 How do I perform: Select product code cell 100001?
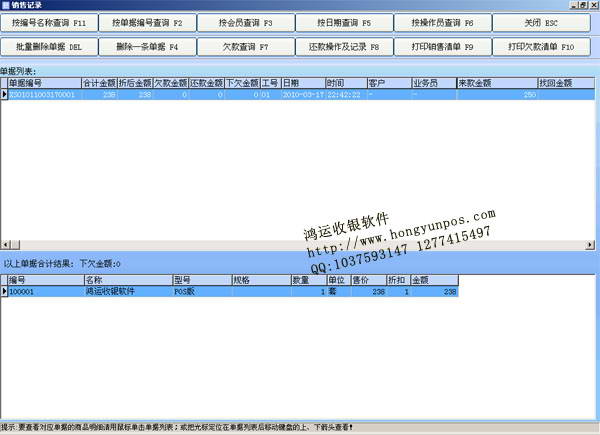tap(46, 292)
